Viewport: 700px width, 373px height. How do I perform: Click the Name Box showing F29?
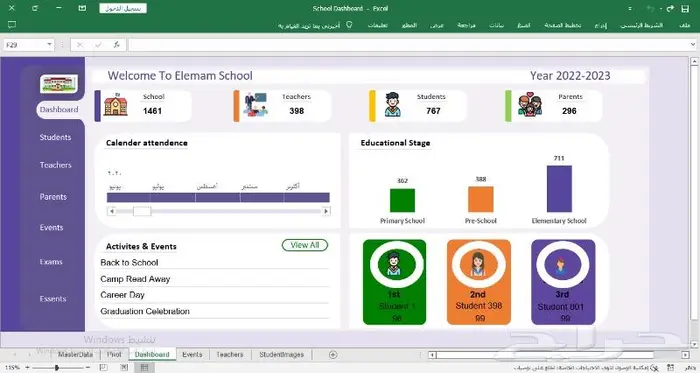coord(25,45)
